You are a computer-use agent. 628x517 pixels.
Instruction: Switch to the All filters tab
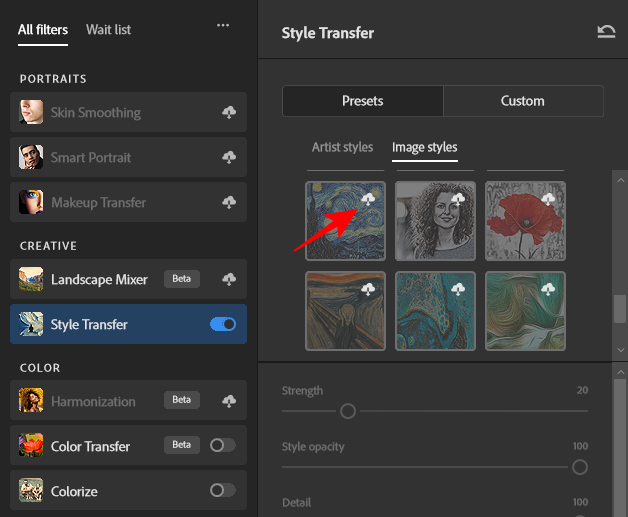click(x=43, y=30)
